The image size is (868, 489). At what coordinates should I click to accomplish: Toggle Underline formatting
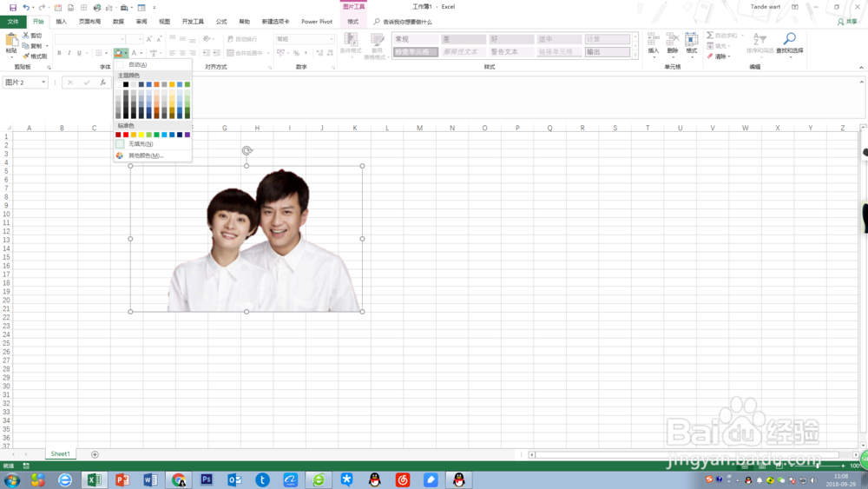pyautogui.click(x=79, y=53)
